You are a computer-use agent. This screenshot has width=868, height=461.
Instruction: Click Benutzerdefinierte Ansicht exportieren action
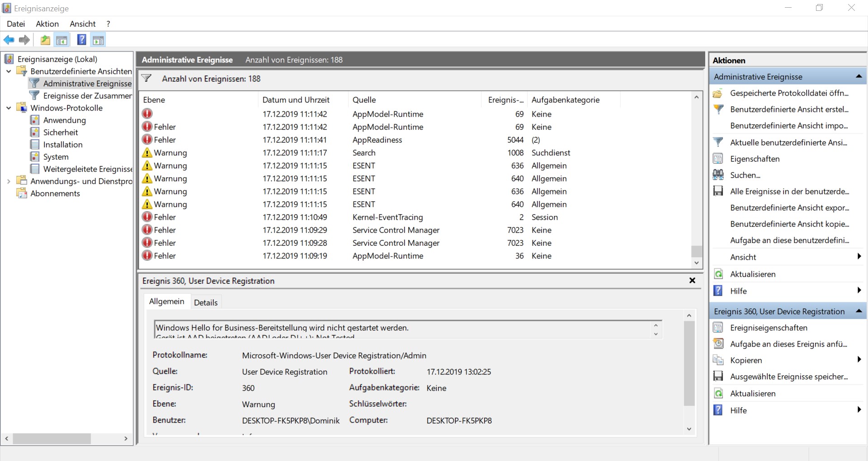coord(789,208)
